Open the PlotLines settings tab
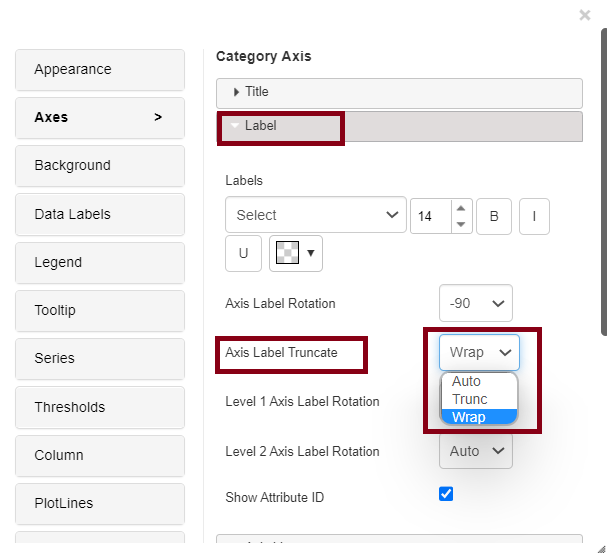The width and height of the screenshot is (607, 553). tap(100, 503)
